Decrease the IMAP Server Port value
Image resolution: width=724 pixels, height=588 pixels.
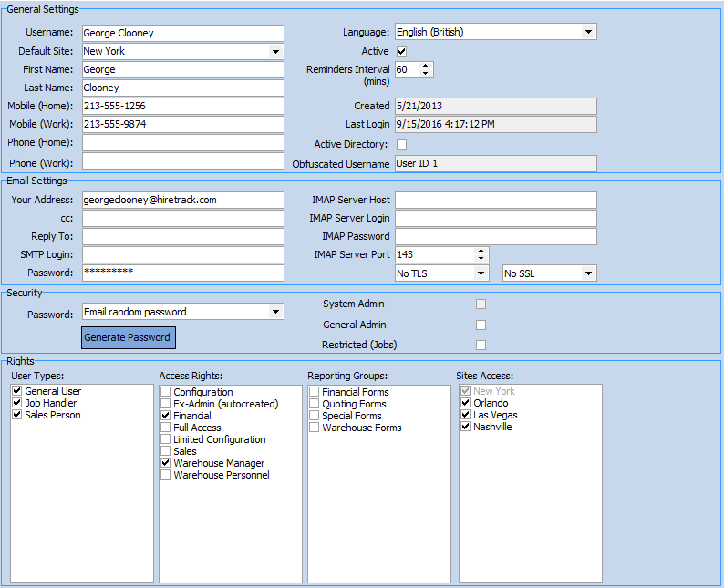tap(481, 259)
